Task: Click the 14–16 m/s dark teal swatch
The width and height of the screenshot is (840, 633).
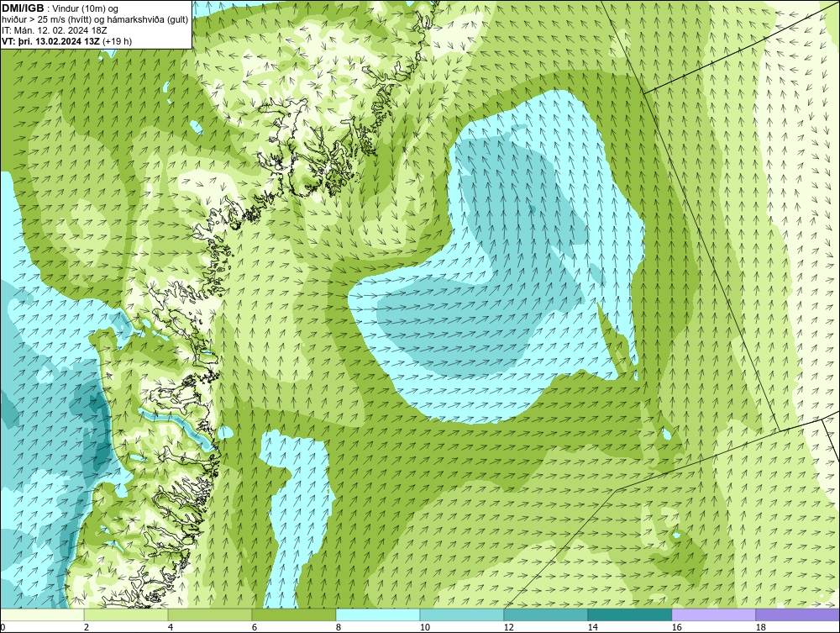Action: [629, 615]
